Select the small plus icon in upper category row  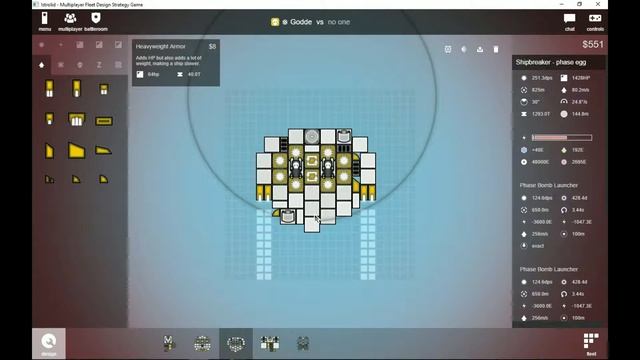[61, 45]
